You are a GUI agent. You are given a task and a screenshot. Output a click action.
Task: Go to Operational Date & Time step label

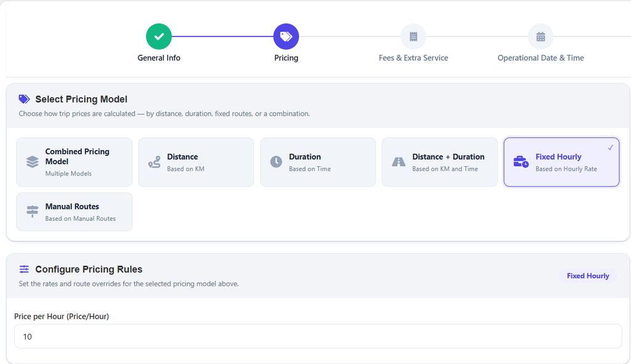click(x=540, y=58)
